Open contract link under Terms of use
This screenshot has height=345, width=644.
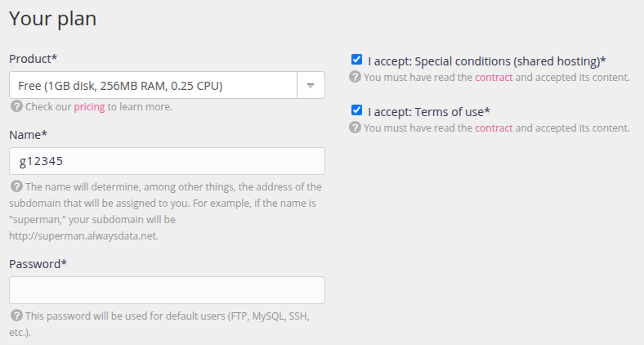coord(494,128)
